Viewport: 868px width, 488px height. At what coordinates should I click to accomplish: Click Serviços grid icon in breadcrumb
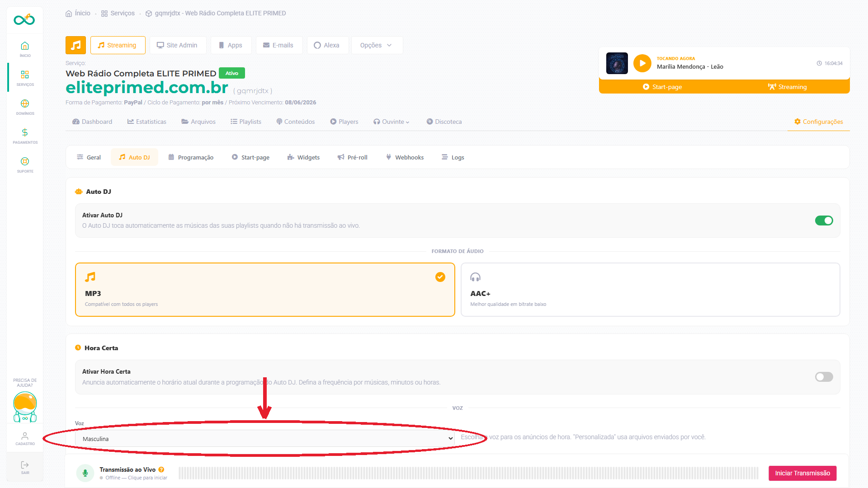coord(104,14)
